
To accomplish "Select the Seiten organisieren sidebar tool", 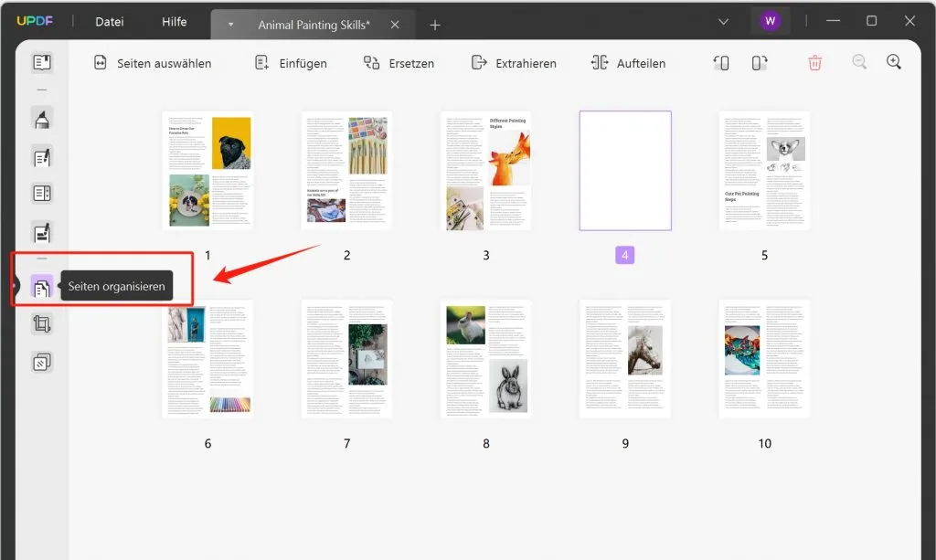I will [41, 286].
